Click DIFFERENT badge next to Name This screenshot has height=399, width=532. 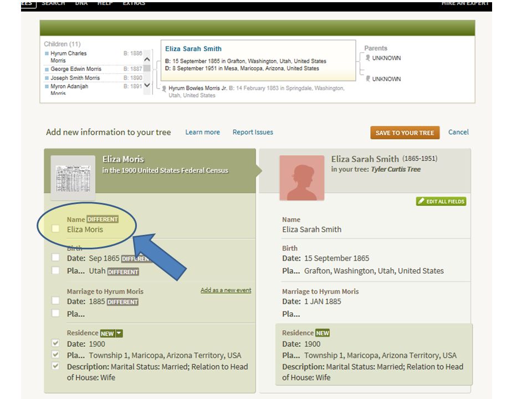click(x=103, y=219)
